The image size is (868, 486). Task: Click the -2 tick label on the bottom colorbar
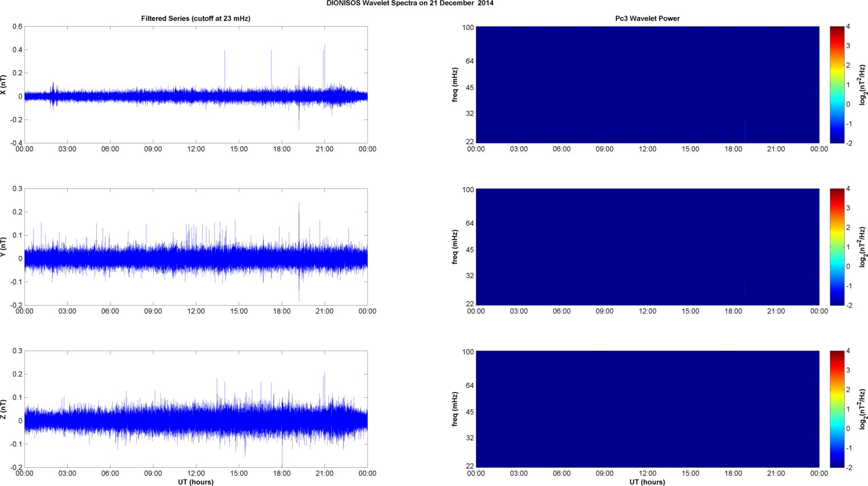coord(849,467)
